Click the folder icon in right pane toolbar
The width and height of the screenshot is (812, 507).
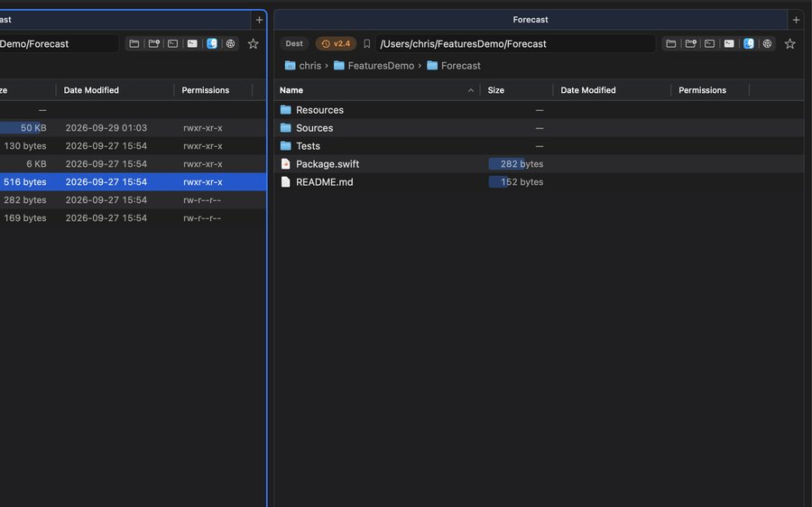(x=670, y=43)
